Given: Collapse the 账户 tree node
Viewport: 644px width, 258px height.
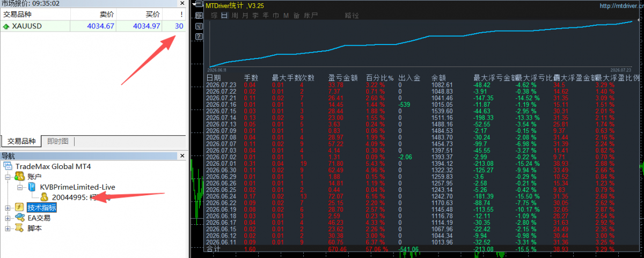Looking at the screenshot, I should tap(7, 176).
